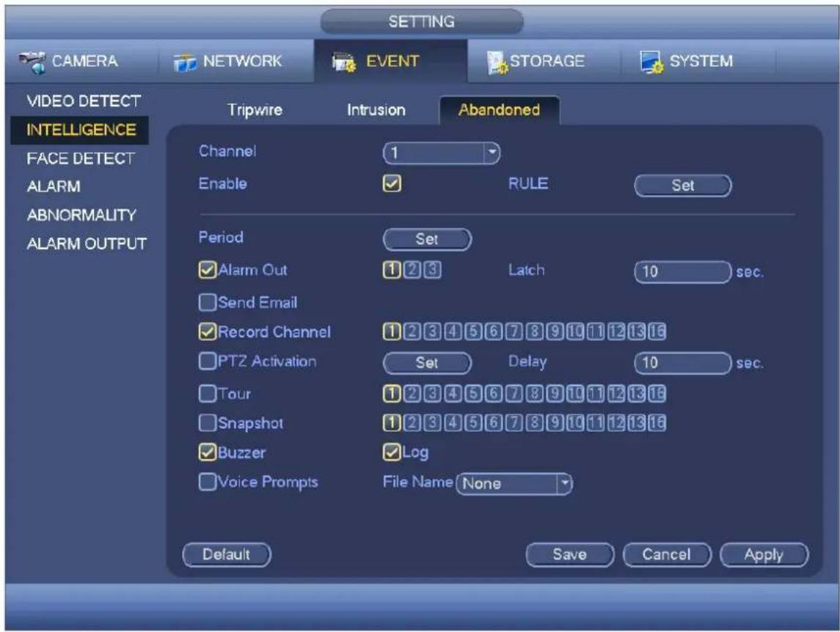
Task: Enable the PTZ Activation checkbox
Action: click(x=208, y=361)
